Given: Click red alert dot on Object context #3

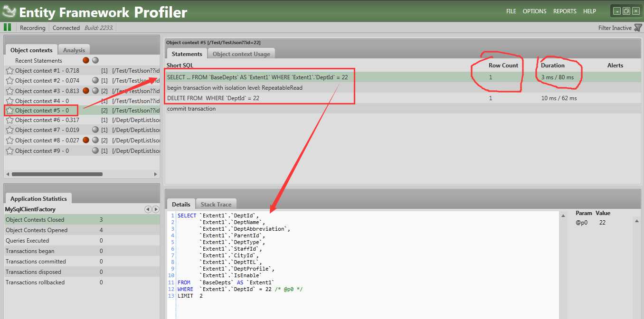Looking at the screenshot, I should pos(86,91).
